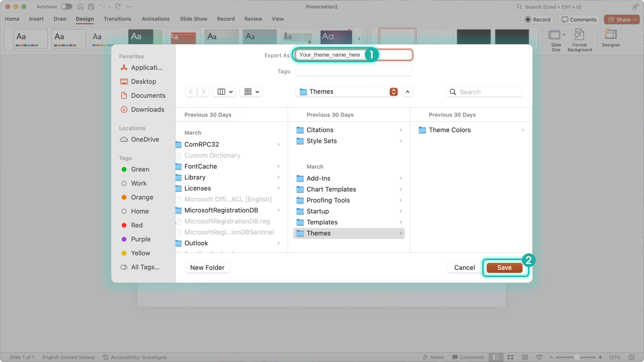Cancel the export dialog

(464, 267)
